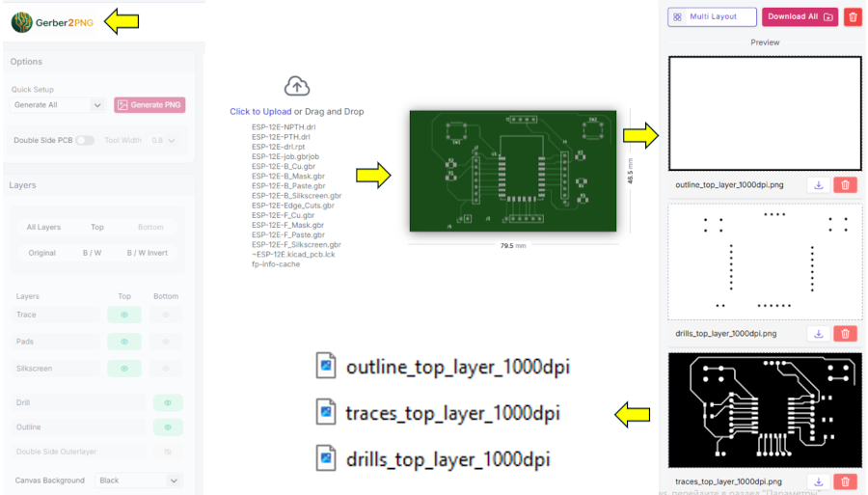
Task: Click file ESP-12E-F_Silkscreen.gbr in the list
Action: tap(296, 245)
